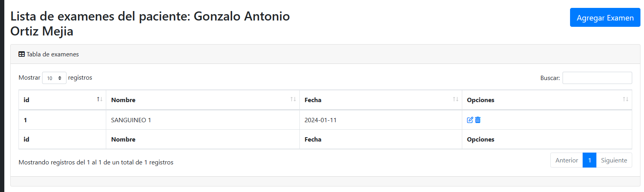Focus the Buscar search field
The width and height of the screenshot is (644, 192).
597,78
